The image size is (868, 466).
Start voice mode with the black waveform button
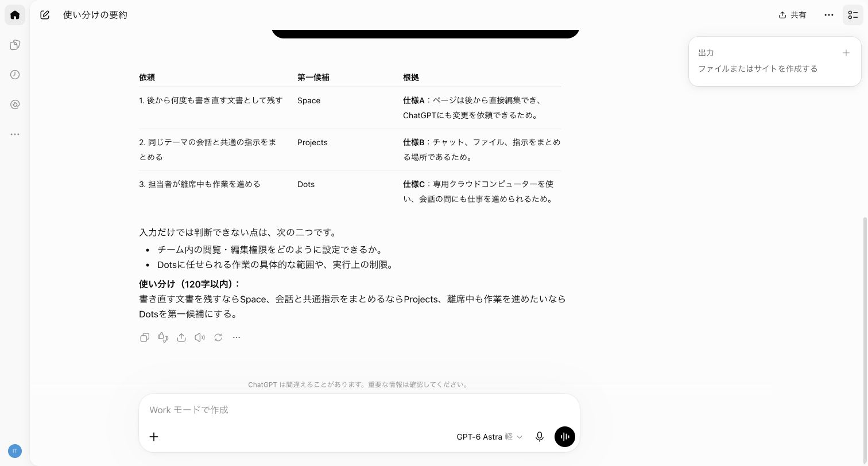point(565,437)
